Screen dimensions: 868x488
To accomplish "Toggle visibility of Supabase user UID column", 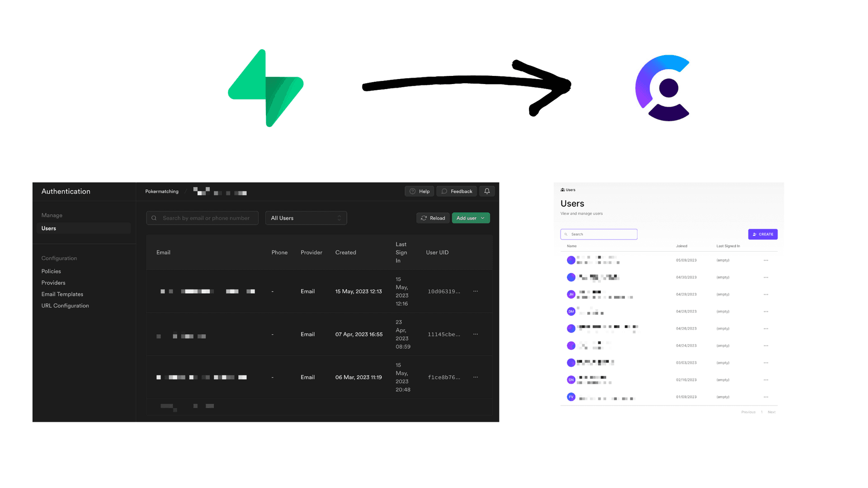I will pos(437,252).
